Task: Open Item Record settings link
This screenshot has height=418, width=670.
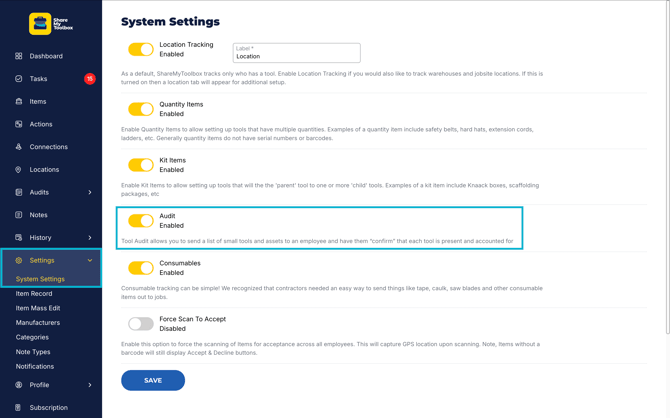Action: click(34, 294)
